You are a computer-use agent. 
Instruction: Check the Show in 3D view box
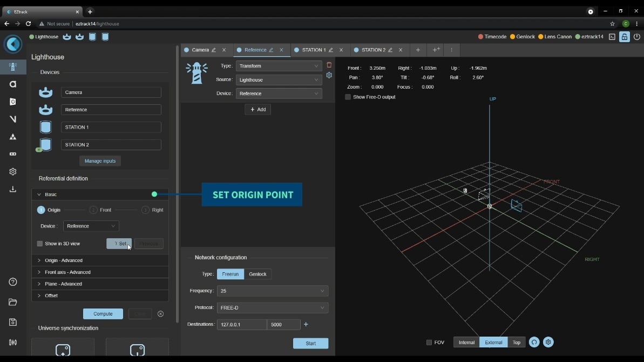40,244
